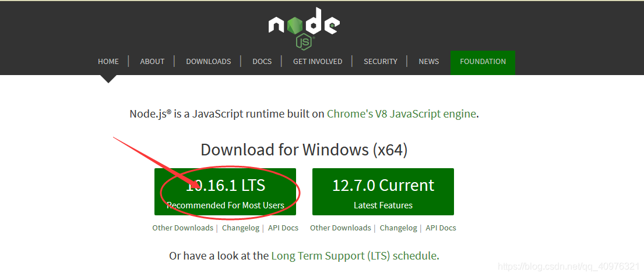Open API Docs under Current button
This screenshot has width=644, height=277.
click(441, 228)
